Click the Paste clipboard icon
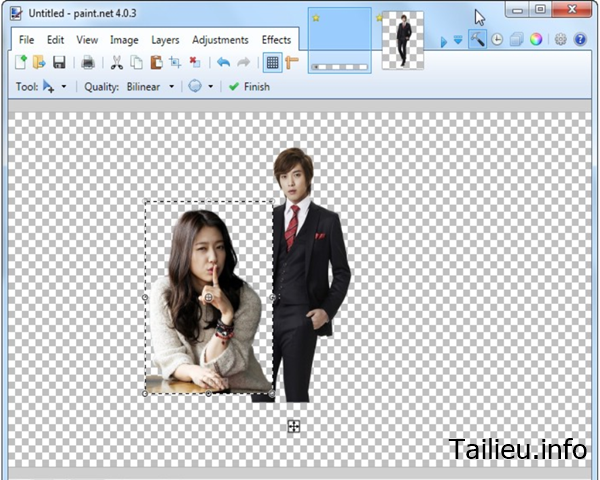The height and width of the screenshot is (480, 600). pos(156,62)
